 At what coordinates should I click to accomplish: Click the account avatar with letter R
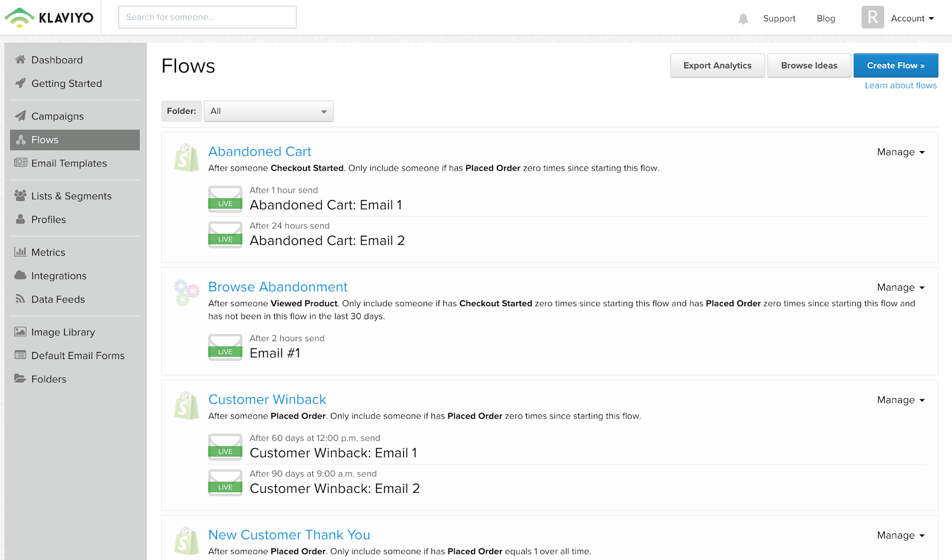tap(872, 18)
